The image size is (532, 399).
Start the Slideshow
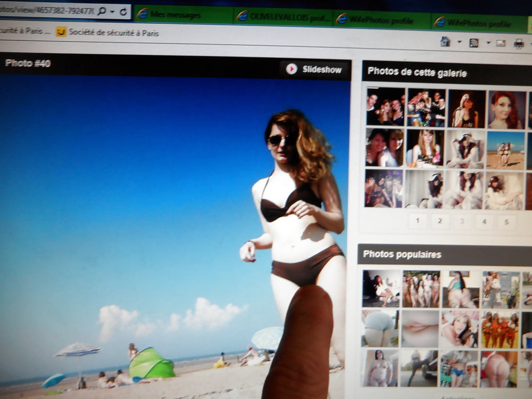coord(321,69)
